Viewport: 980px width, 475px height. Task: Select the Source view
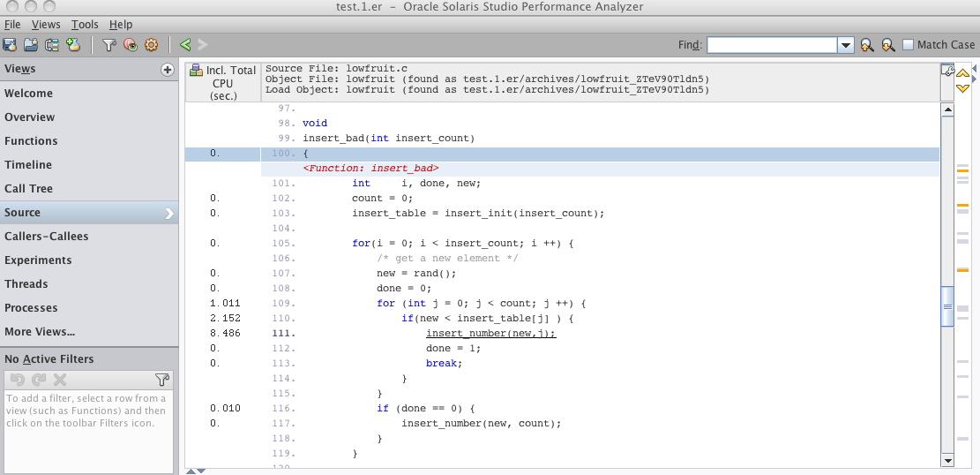tap(89, 212)
